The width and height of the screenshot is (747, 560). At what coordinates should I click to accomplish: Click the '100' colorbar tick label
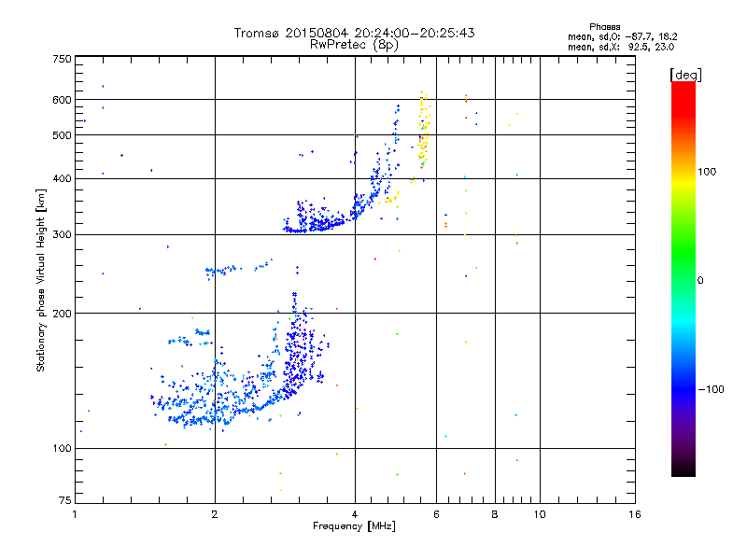pos(707,172)
